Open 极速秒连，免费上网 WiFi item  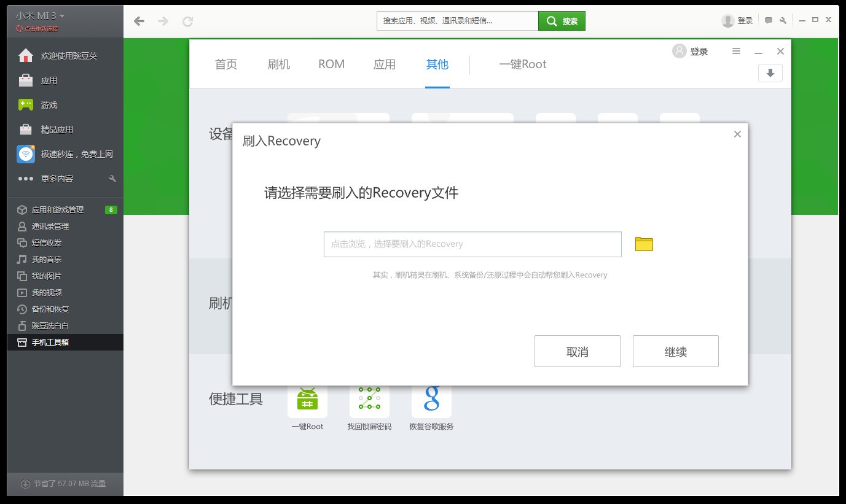(65, 154)
